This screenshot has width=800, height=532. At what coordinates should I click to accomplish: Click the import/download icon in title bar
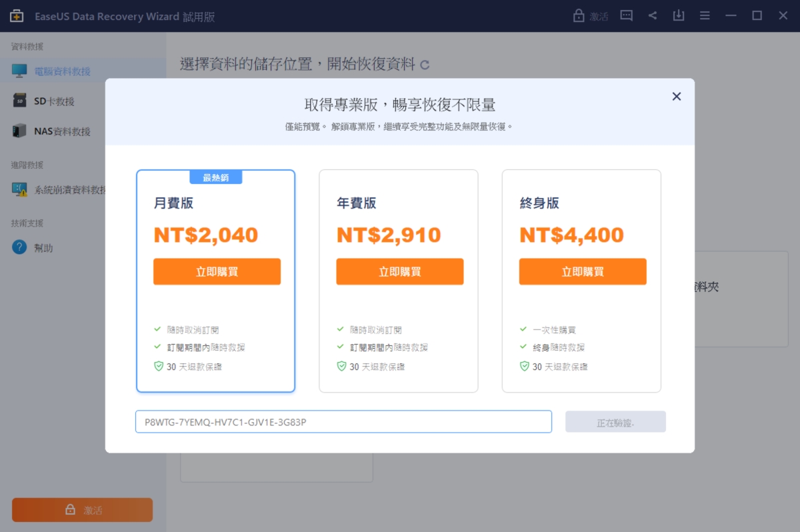(x=679, y=16)
